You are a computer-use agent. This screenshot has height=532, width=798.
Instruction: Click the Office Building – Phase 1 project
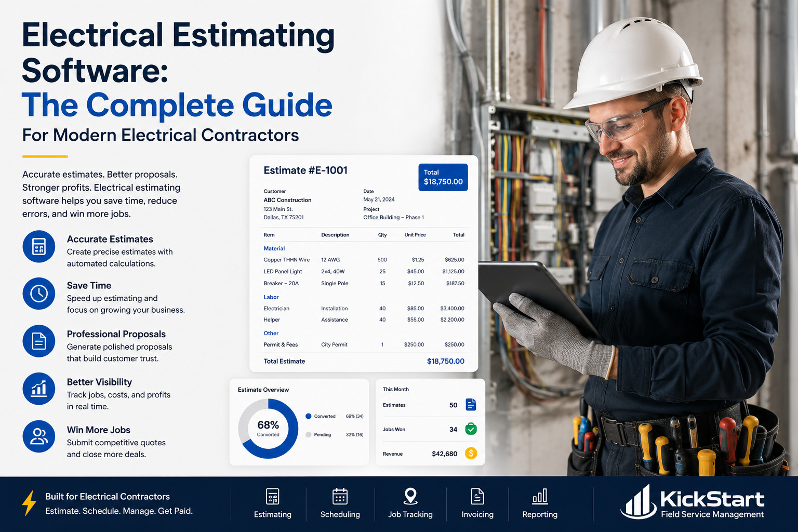pos(394,218)
